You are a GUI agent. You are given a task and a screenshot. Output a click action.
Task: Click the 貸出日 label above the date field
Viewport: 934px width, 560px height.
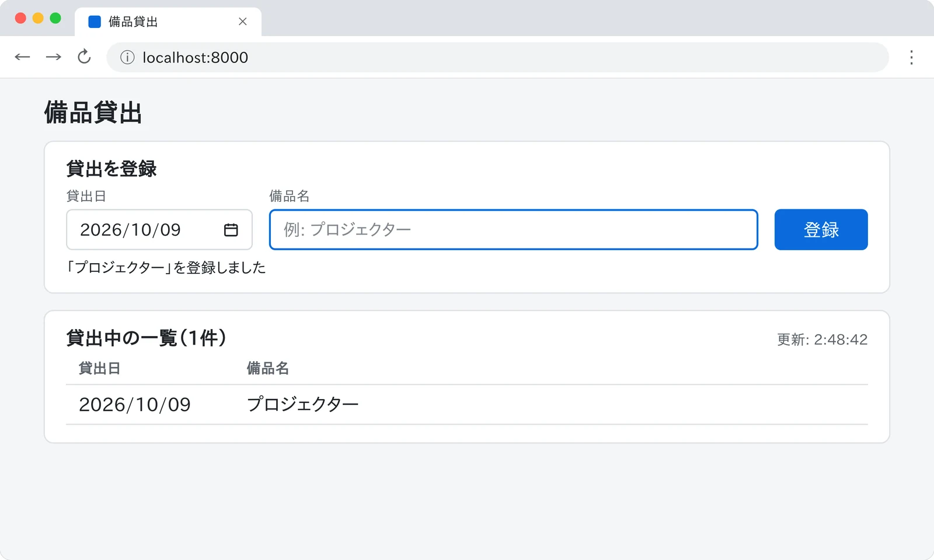(x=86, y=196)
